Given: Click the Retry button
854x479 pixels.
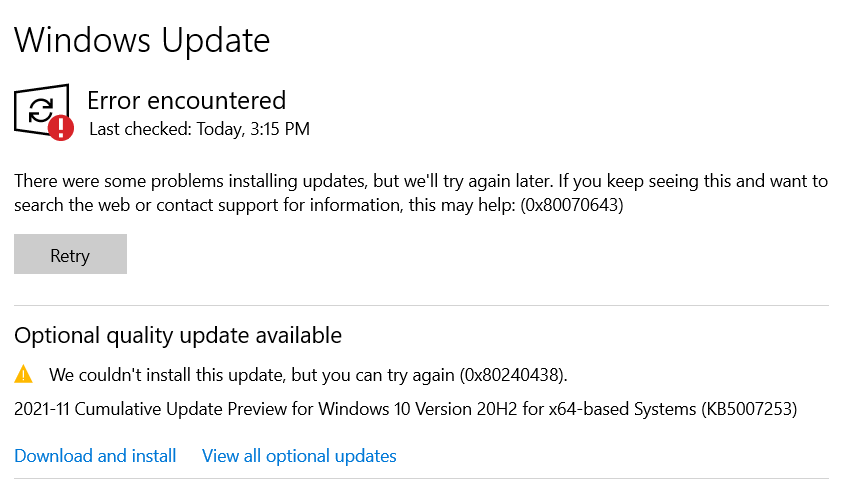Looking at the screenshot, I should pyautogui.click(x=70, y=255).
